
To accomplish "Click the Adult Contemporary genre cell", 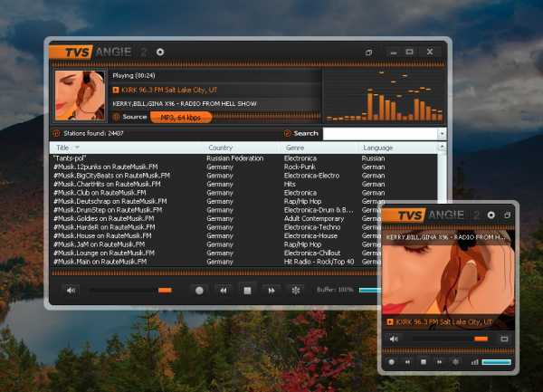I will [314, 219].
